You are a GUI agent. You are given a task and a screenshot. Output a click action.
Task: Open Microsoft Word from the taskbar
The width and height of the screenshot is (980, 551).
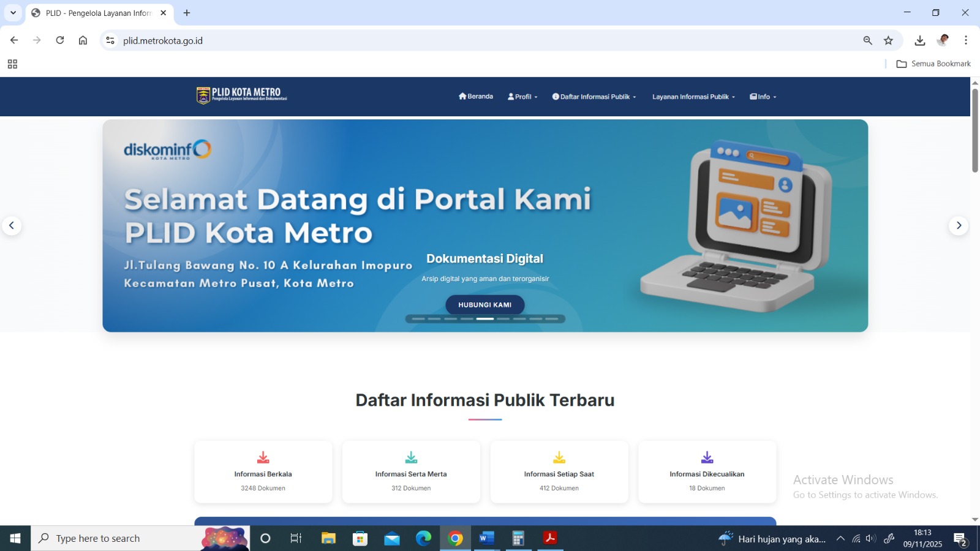(486, 538)
